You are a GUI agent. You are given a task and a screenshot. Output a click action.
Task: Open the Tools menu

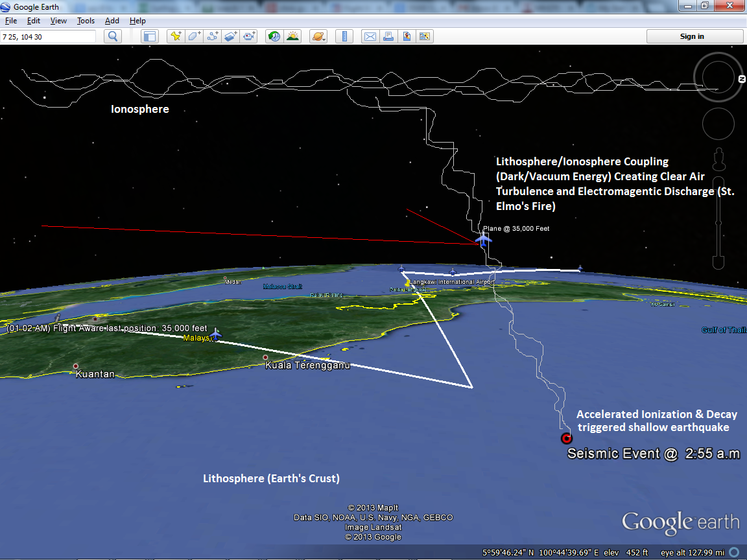86,21
